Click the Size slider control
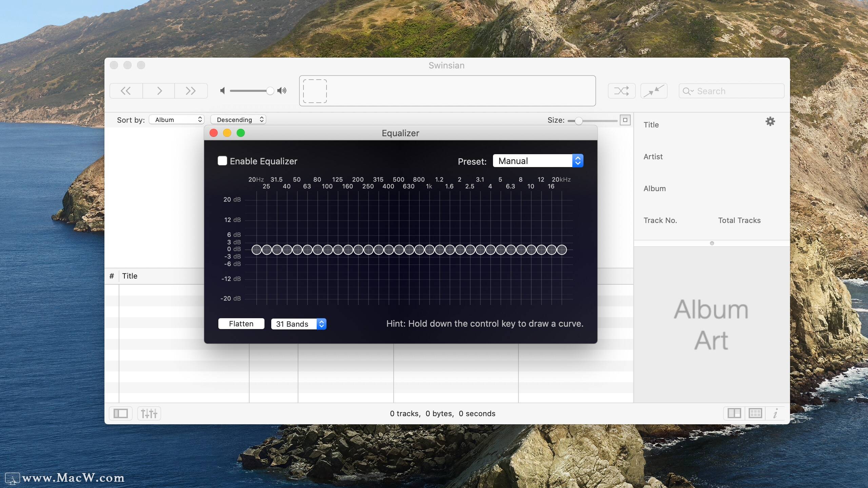 tap(575, 120)
